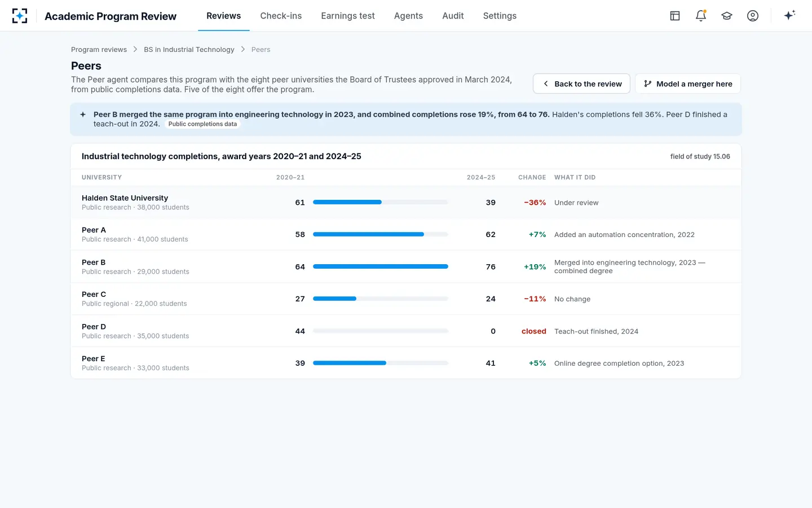The width and height of the screenshot is (812, 508).
Task: Click the WHAT IT DID column header
Action: [575, 177]
